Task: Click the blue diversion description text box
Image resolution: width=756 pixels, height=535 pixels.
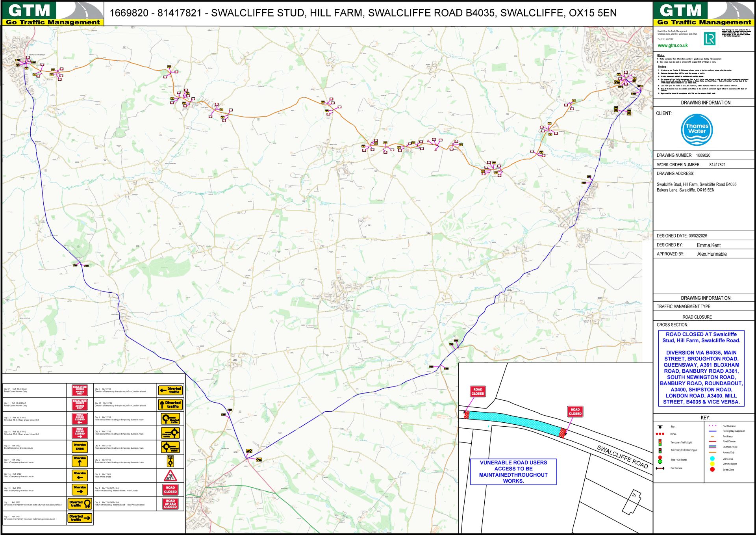Action: click(x=701, y=368)
